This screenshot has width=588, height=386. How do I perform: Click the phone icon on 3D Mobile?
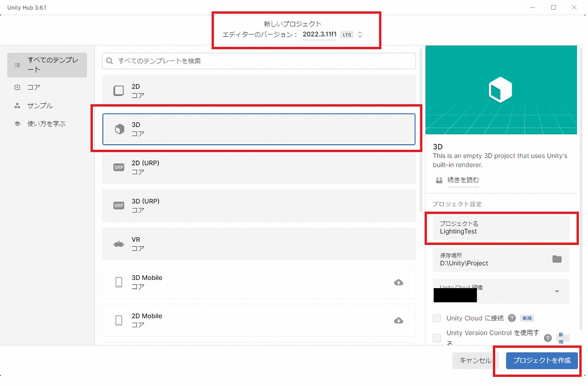tap(119, 282)
